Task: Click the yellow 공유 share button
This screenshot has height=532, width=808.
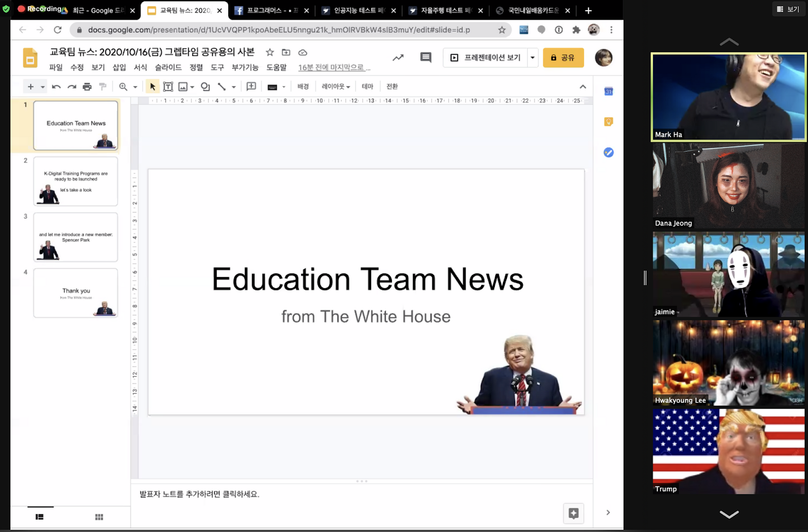Action: [x=563, y=58]
